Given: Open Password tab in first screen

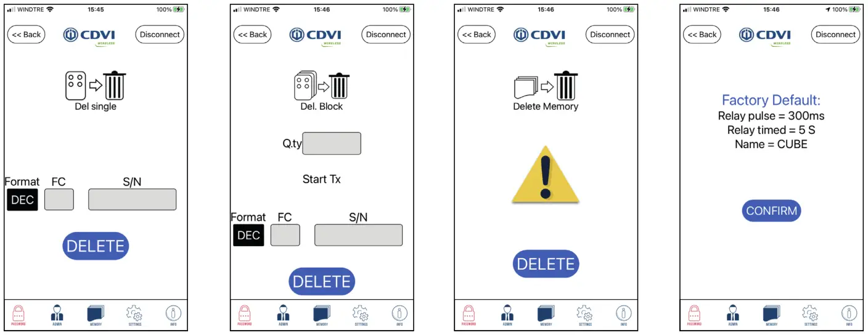Looking at the screenshot, I should click(18, 315).
